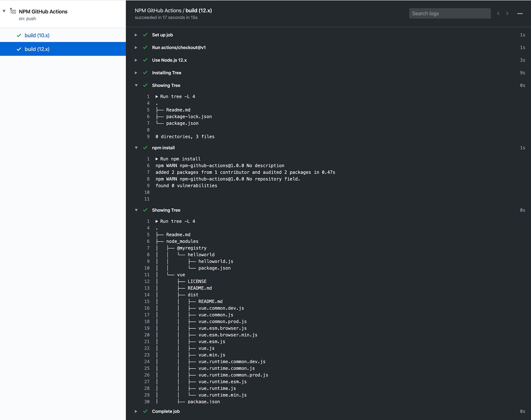Click the success check of npm install
This screenshot has height=420, width=531.
(x=145, y=148)
